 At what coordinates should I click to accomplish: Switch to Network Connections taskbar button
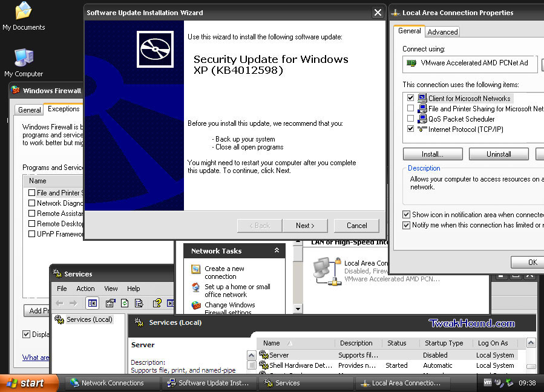(x=111, y=383)
